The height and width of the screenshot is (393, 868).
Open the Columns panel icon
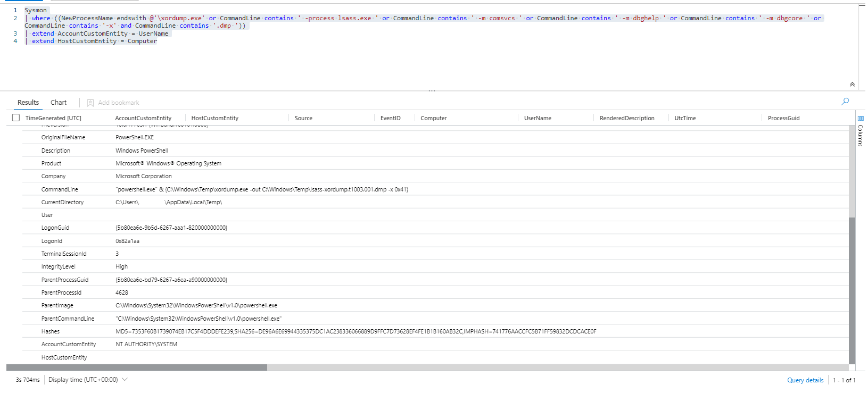[861, 118]
